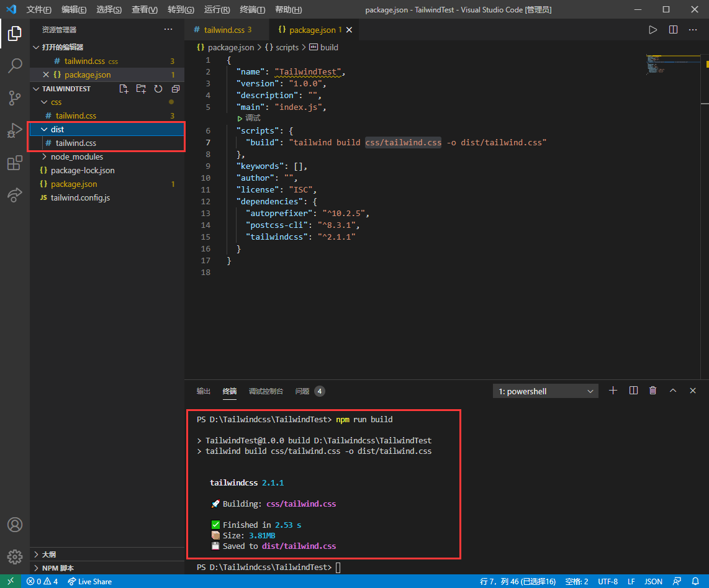This screenshot has height=588, width=709.
Task: Open the '1: powershell' terminal dropdown
Action: point(545,391)
